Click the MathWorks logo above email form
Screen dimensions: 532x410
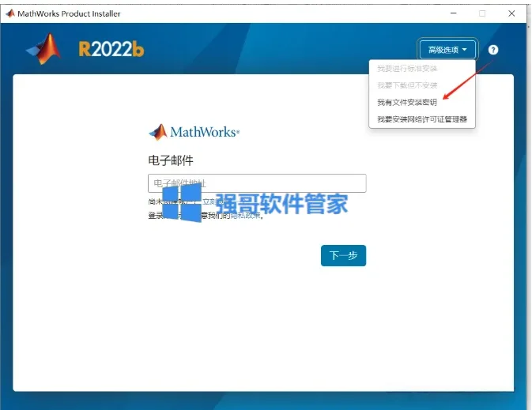pyautogui.click(x=194, y=132)
